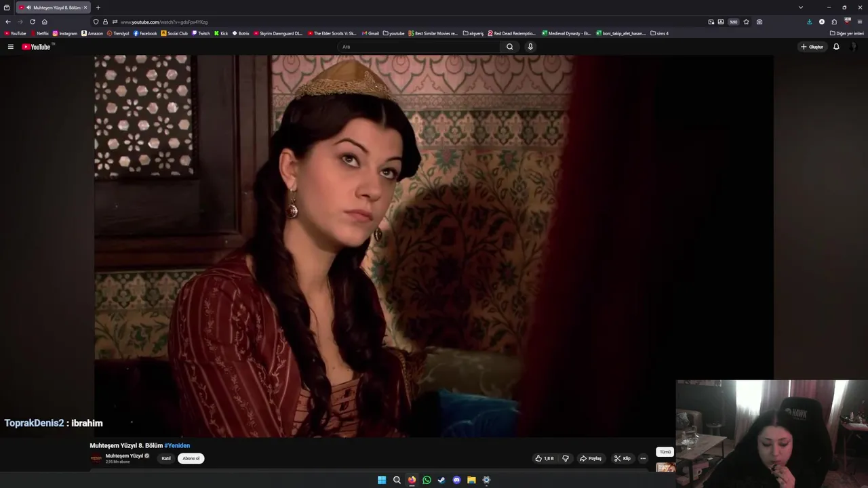Image resolution: width=868 pixels, height=488 pixels.
Task: Open Muhteşem Yüzyıl channel avatar
Action: [96, 458]
